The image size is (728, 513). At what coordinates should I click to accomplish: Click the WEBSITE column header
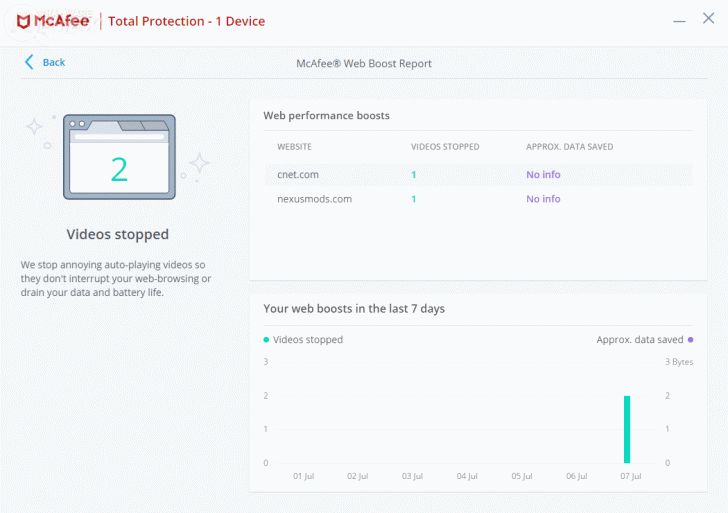point(294,147)
